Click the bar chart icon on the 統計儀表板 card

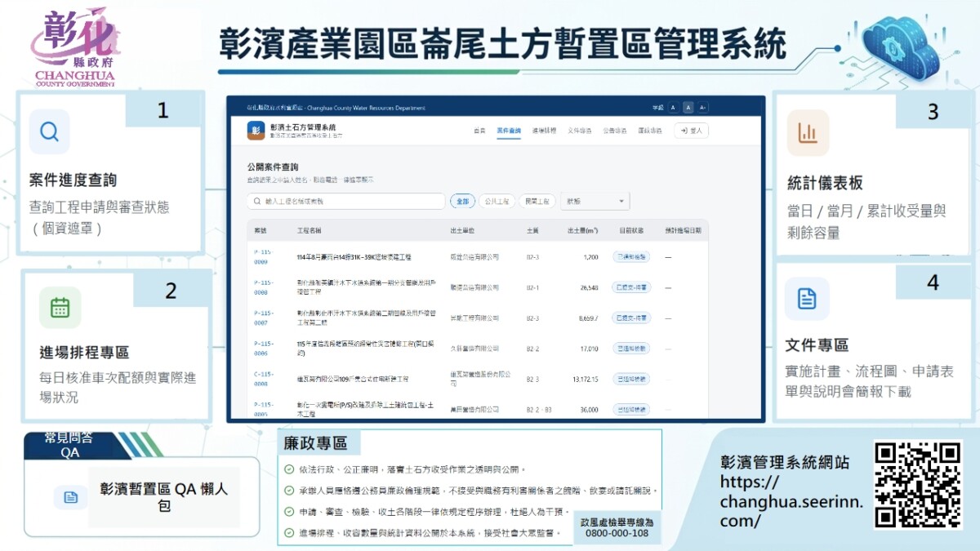coord(808,132)
